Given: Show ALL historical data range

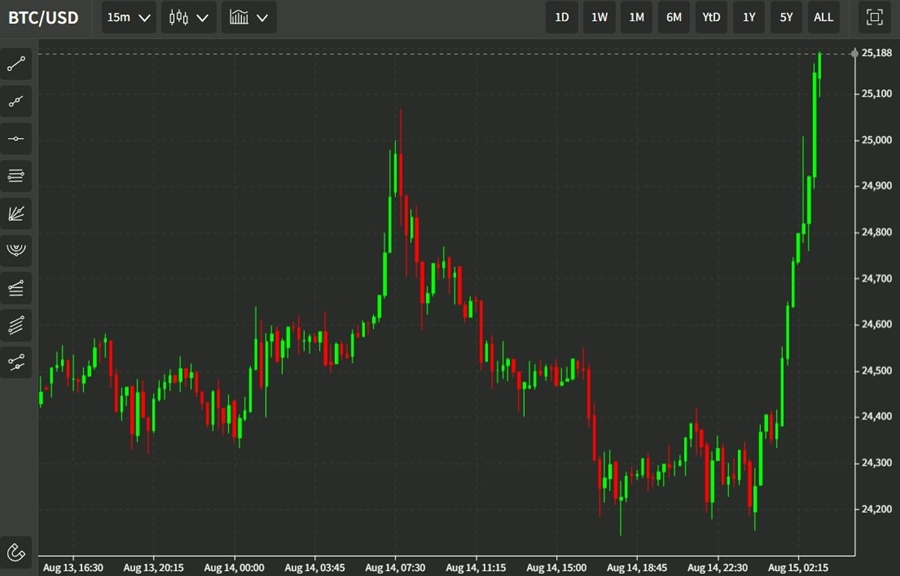Looking at the screenshot, I should click(x=823, y=17).
